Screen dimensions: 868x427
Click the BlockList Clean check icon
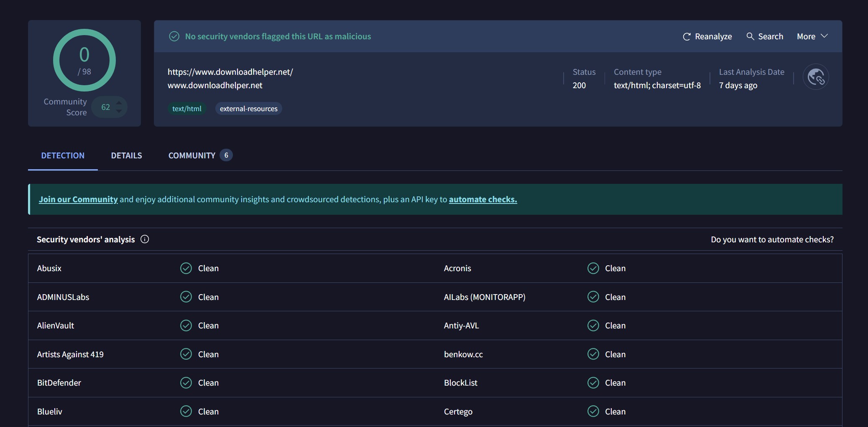tap(593, 383)
